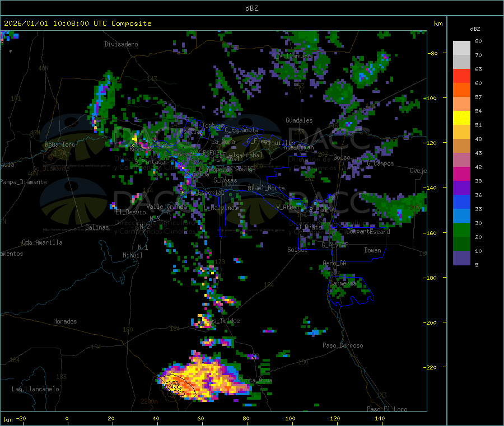504x426 pixels.
Task: Click the CompantEscard map label
Action: 368,232
